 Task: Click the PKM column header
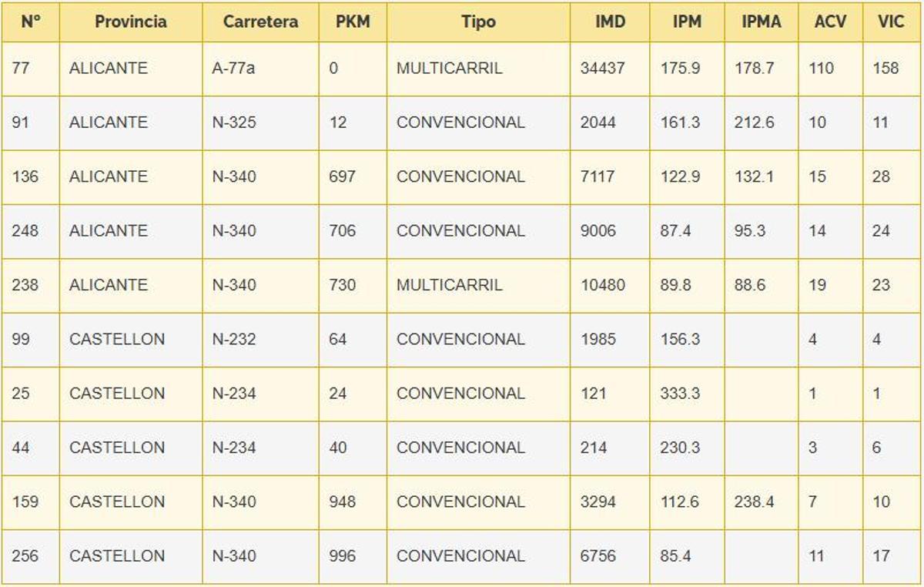pyautogui.click(x=353, y=22)
